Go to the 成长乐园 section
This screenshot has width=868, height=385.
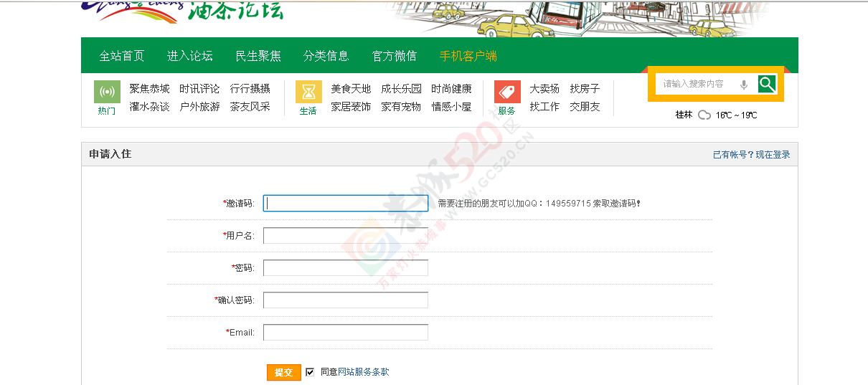402,89
